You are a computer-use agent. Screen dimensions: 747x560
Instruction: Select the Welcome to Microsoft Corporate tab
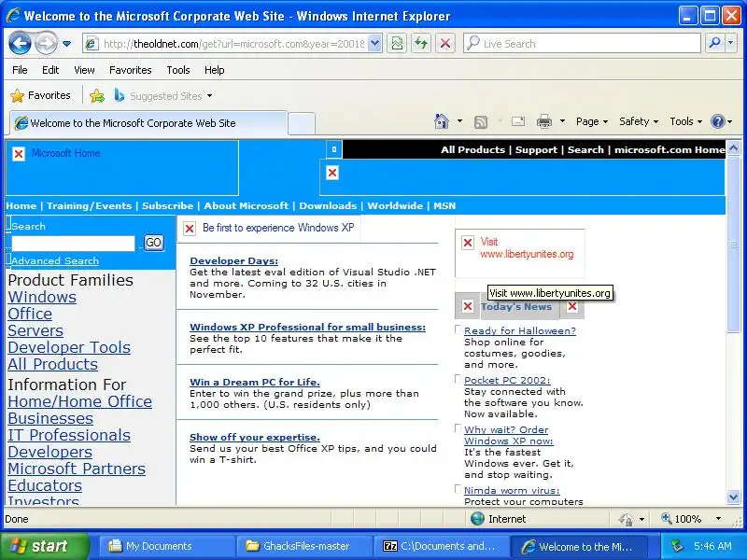(148, 123)
